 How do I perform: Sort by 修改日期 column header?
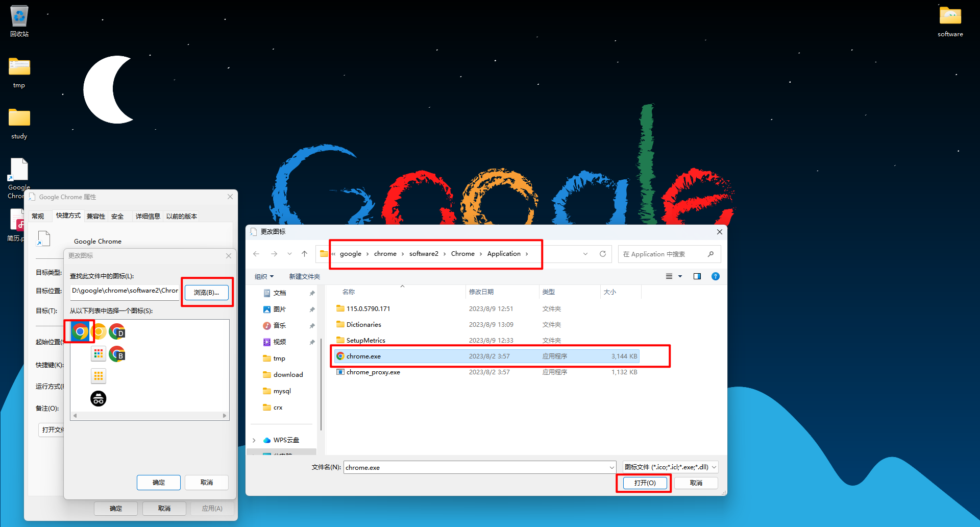click(x=502, y=292)
